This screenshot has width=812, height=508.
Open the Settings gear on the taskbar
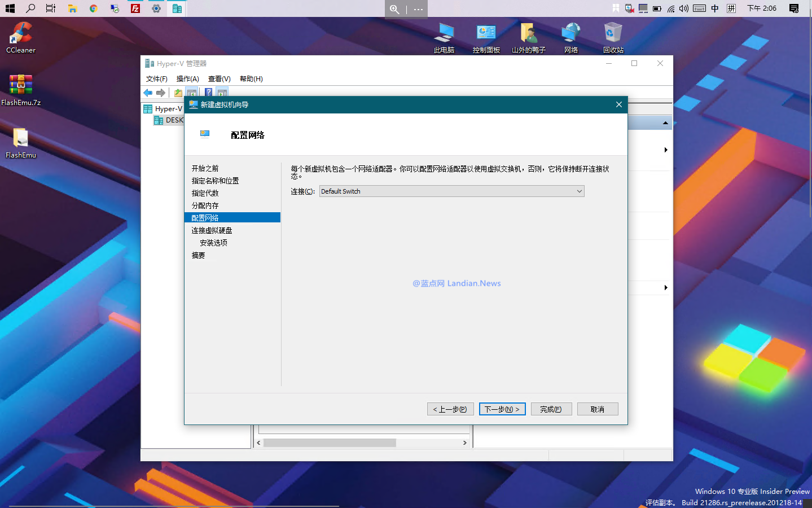(156, 8)
